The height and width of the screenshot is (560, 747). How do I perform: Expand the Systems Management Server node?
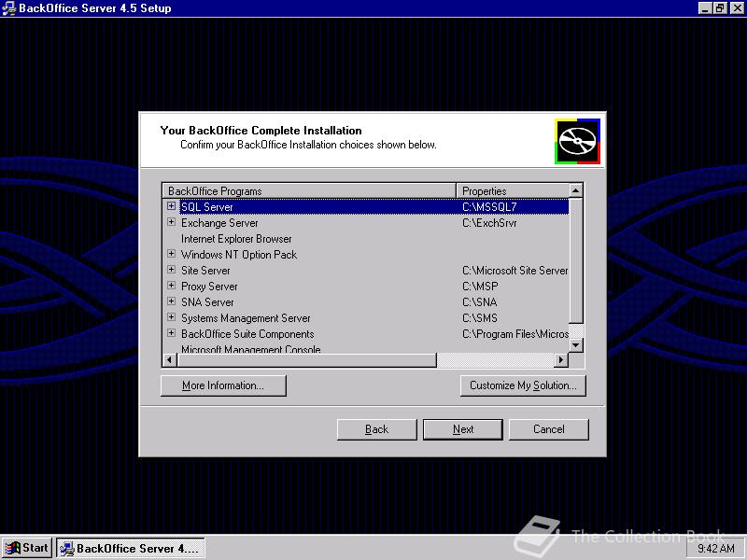(x=171, y=317)
